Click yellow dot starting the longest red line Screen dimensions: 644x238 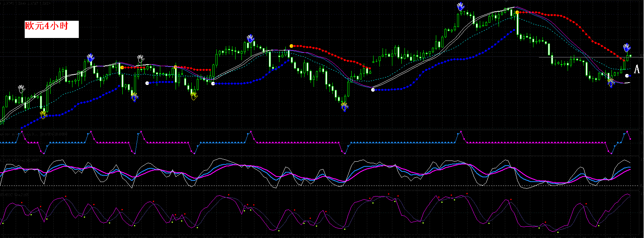pyautogui.click(x=517, y=13)
